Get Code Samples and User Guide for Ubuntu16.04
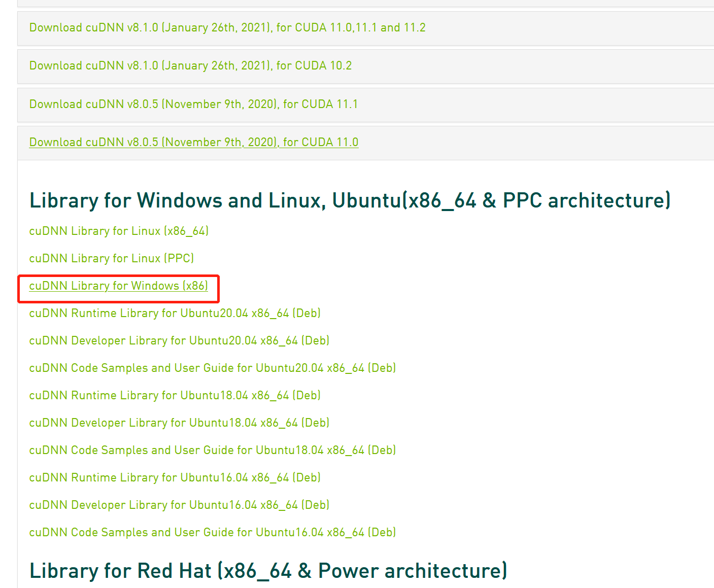The image size is (714, 588). [x=213, y=532]
